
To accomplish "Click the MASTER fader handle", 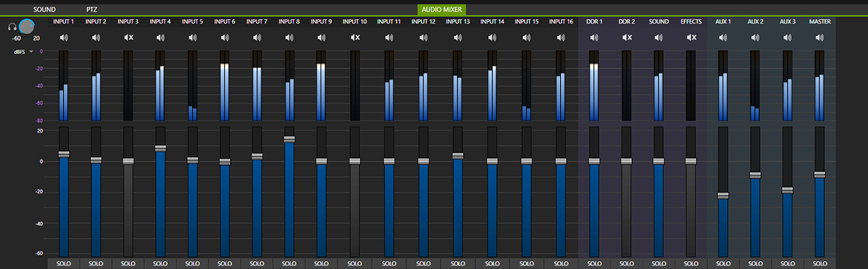I will 819,174.
